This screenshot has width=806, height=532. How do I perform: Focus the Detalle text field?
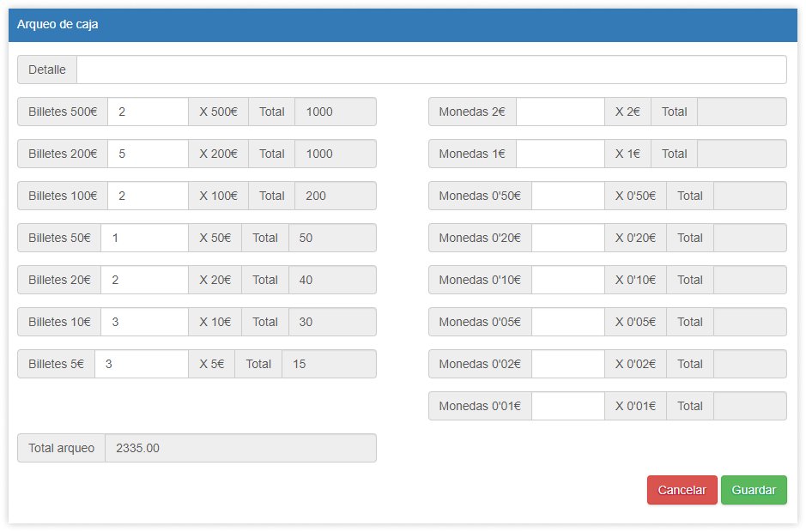pos(431,70)
